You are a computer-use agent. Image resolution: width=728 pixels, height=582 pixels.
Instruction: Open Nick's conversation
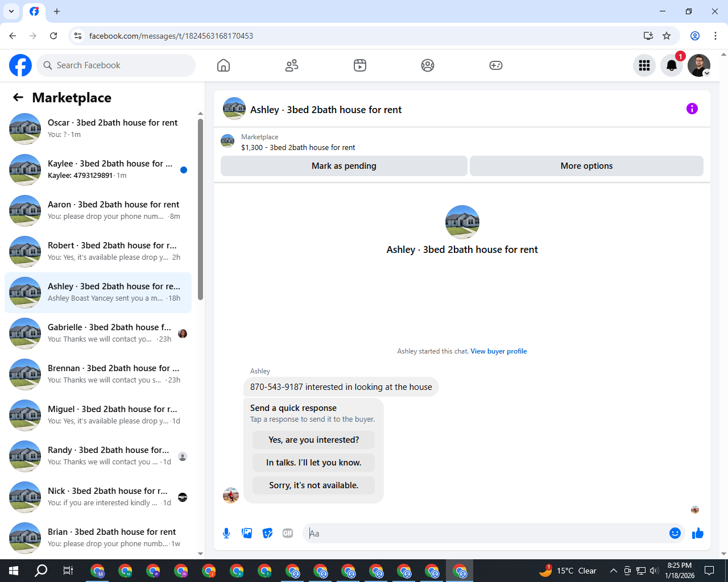click(98, 497)
